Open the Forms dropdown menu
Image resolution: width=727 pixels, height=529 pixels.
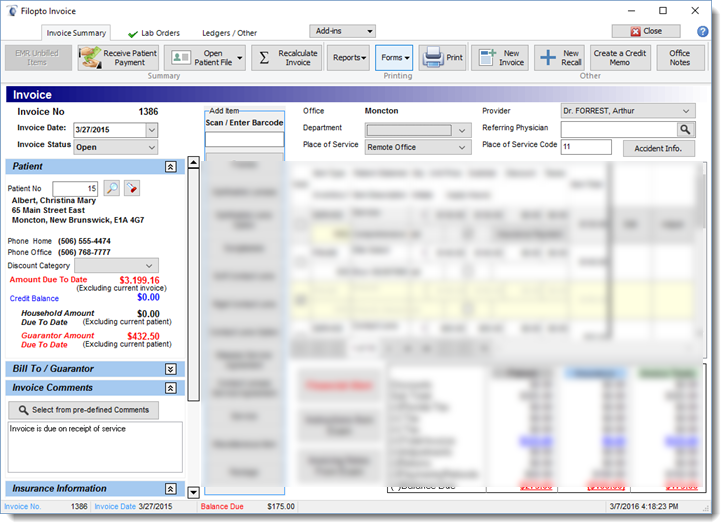[x=394, y=58]
